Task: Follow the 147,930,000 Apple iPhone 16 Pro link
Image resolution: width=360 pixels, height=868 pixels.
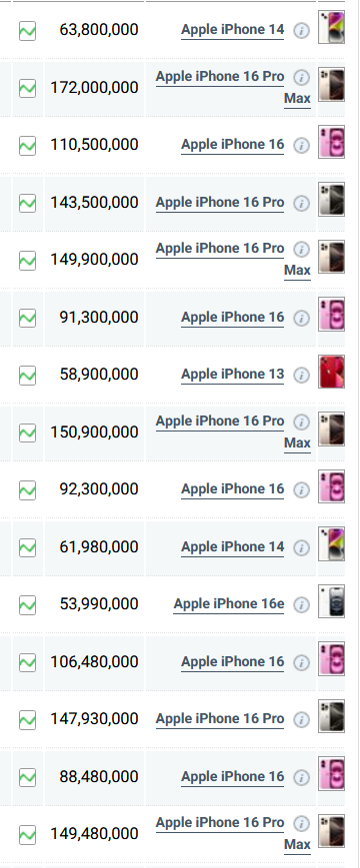Action: click(x=220, y=718)
